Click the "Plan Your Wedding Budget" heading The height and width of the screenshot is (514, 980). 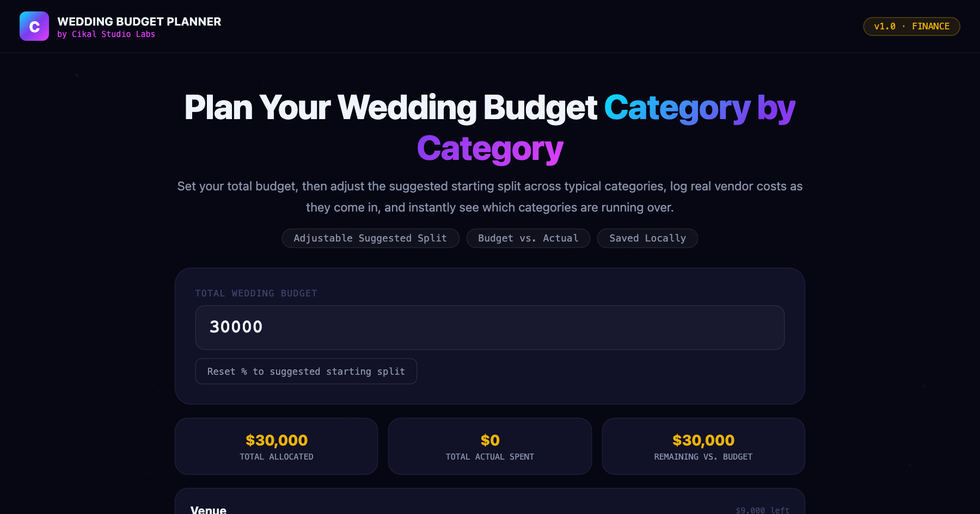pyautogui.click(x=391, y=107)
